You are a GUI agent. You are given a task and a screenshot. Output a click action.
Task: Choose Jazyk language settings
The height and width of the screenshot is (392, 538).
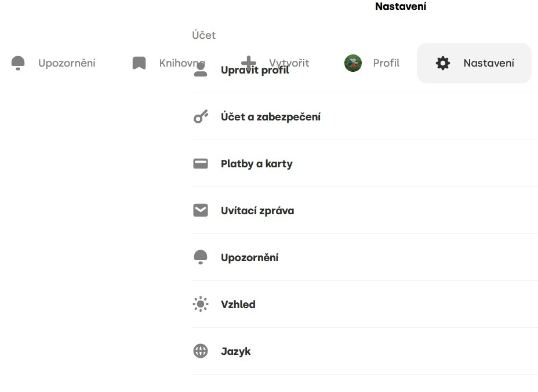tap(235, 351)
